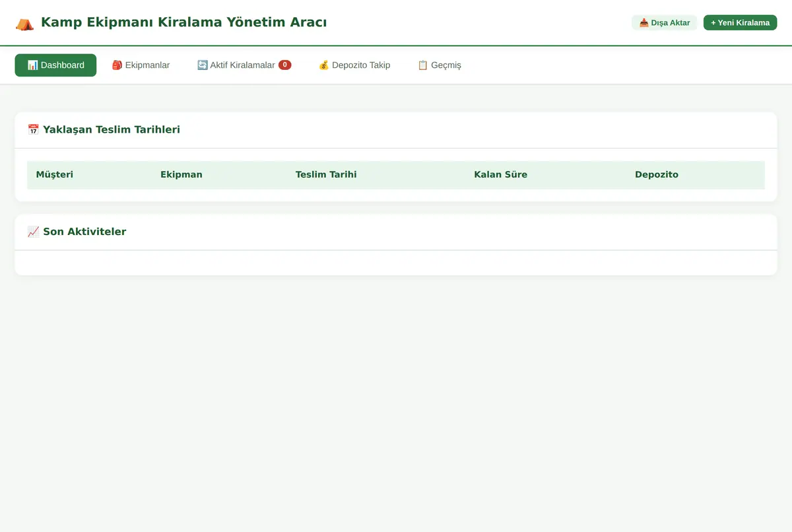Click the Son Aktiviteler heading
The image size is (792, 532).
click(84, 232)
